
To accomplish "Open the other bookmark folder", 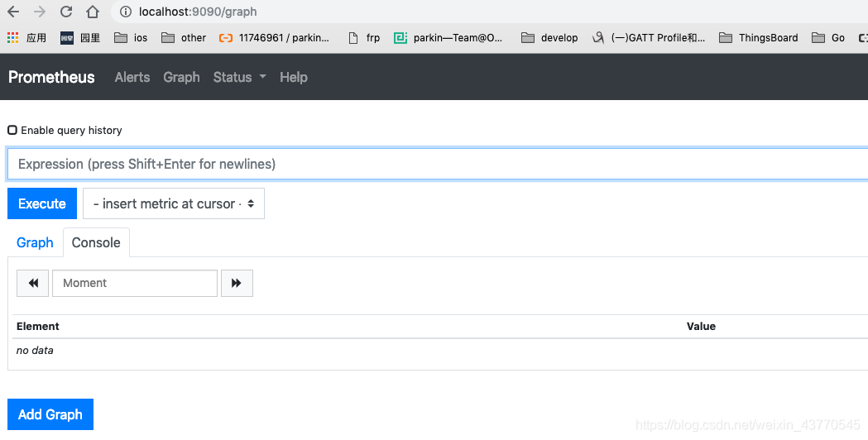I will coord(184,38).
